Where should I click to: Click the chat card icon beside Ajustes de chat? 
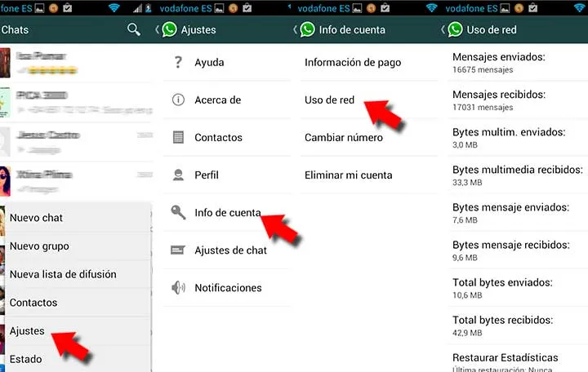178,250
